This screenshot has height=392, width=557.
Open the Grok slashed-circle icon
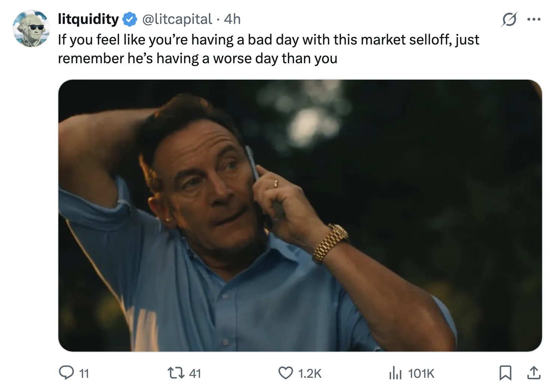[x=509, y=19]
